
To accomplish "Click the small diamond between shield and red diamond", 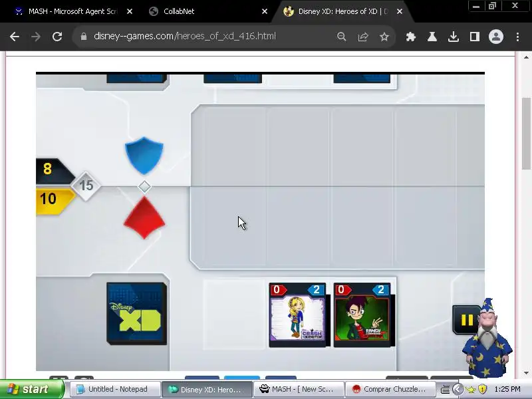I will coord(144,187).
